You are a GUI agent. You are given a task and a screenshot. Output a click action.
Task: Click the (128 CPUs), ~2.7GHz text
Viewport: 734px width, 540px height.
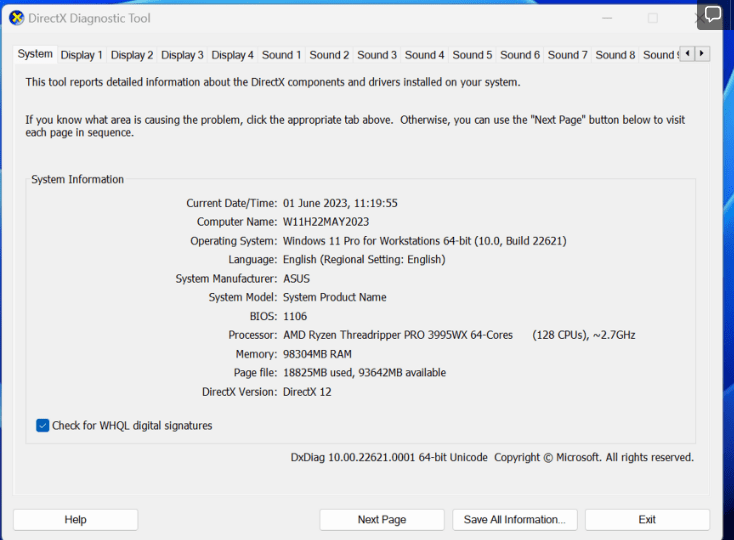click(584, 335)
